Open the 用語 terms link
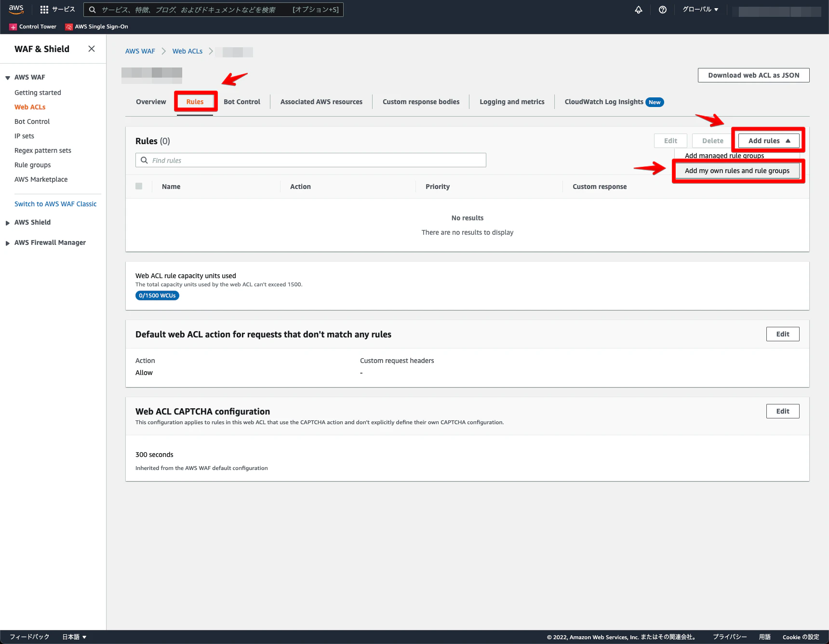Image resolution: width=829 pixels, height=644 pixels. pos(765,637)
